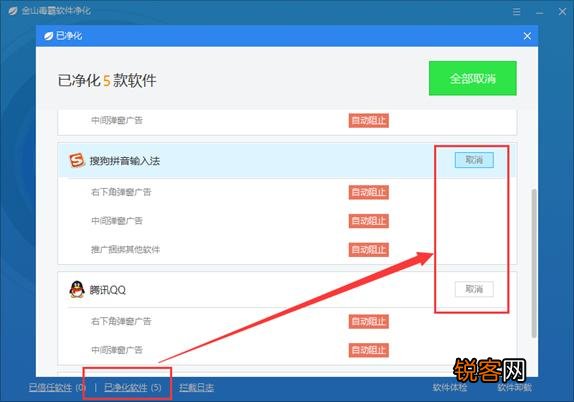Click 自动阻止 for QQ 右下角弹窗广告
This screenshot has height=402, width=574.
[x=369, y=321]
